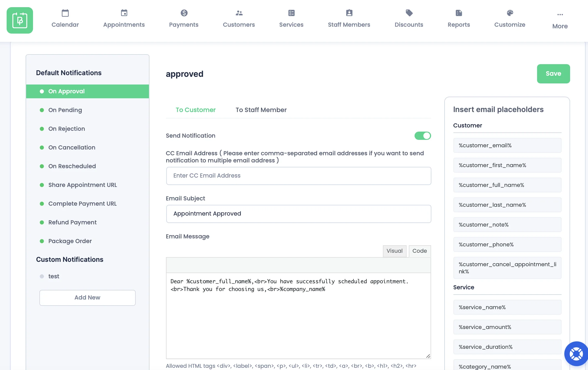Insert the %customer_first_name% placeholder

(507, 165)
